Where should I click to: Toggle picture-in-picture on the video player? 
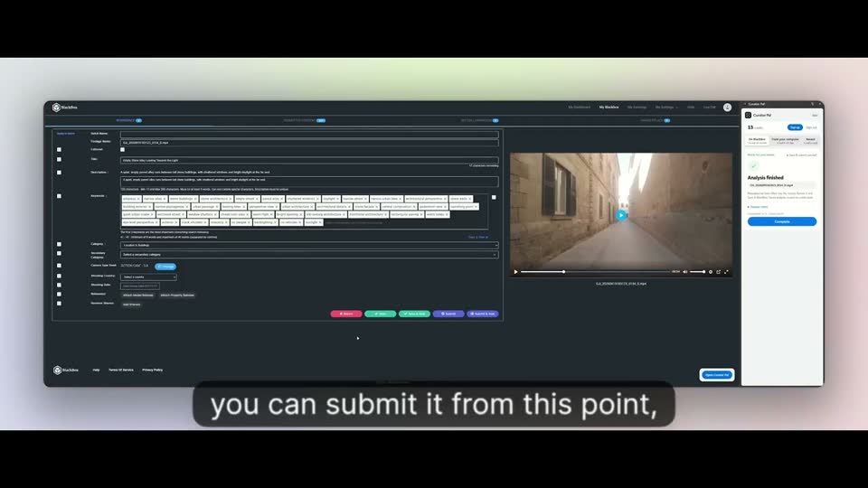719,272
